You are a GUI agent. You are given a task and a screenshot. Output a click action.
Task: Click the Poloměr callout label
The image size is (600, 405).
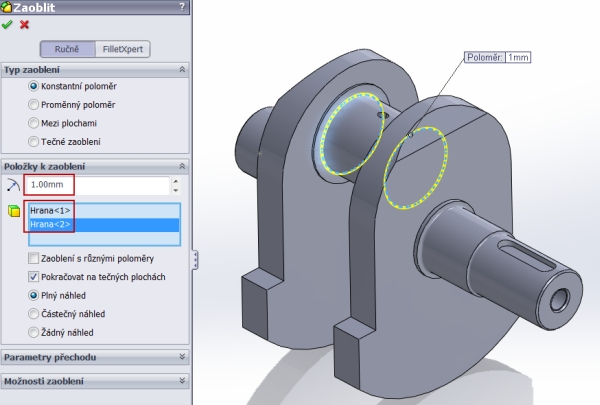(484, 57)
